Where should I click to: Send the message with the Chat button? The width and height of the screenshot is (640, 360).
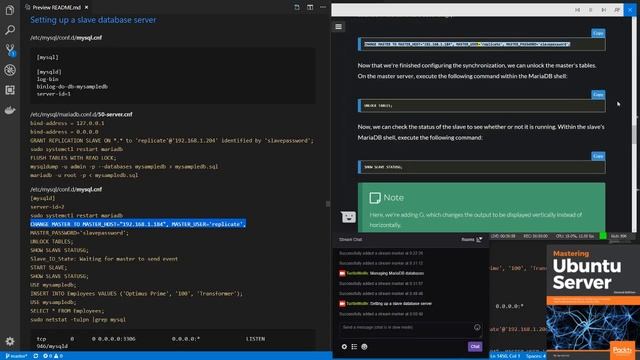click(475, 347)
